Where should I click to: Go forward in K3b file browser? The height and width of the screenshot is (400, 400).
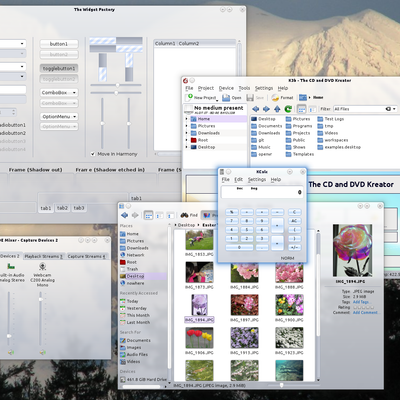point(266,109)
